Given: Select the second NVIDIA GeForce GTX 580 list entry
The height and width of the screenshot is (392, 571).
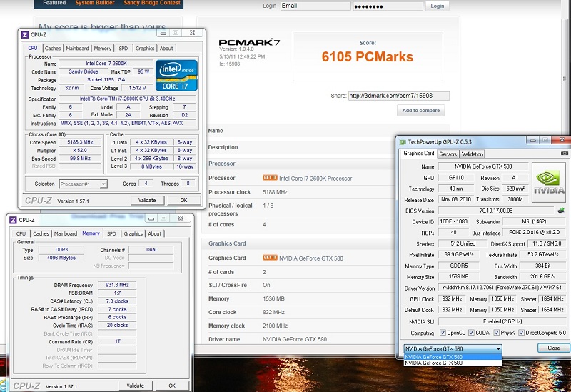Looking at the screenshot, I should click(453, 363).
